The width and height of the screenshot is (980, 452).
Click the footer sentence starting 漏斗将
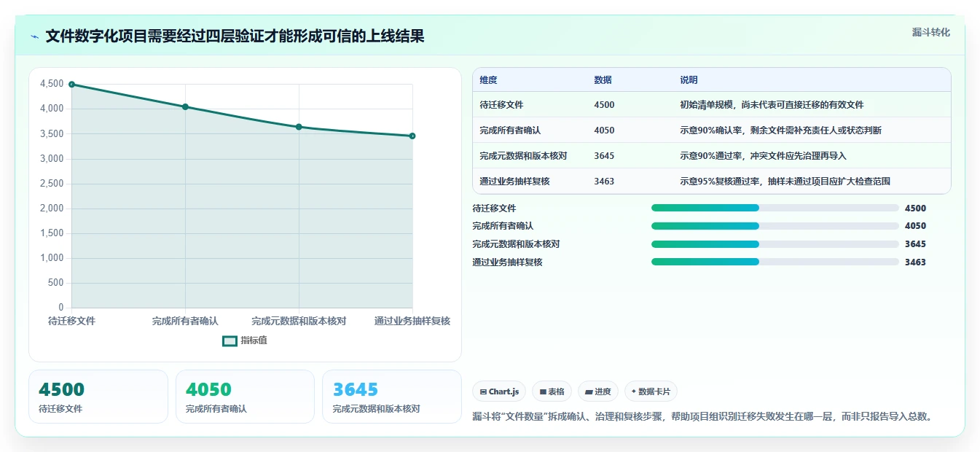(x=702, y=417)
